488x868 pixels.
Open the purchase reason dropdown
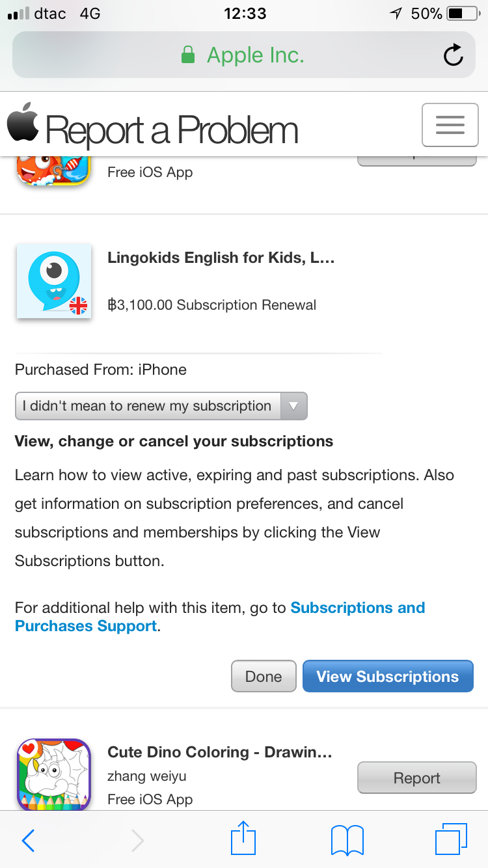(x=161, y=405)
